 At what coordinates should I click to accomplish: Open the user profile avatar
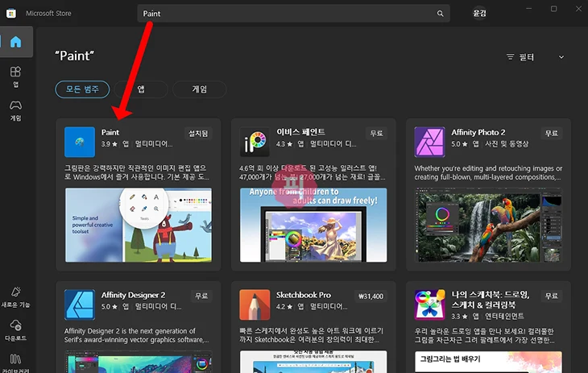[x=479, y=14]
